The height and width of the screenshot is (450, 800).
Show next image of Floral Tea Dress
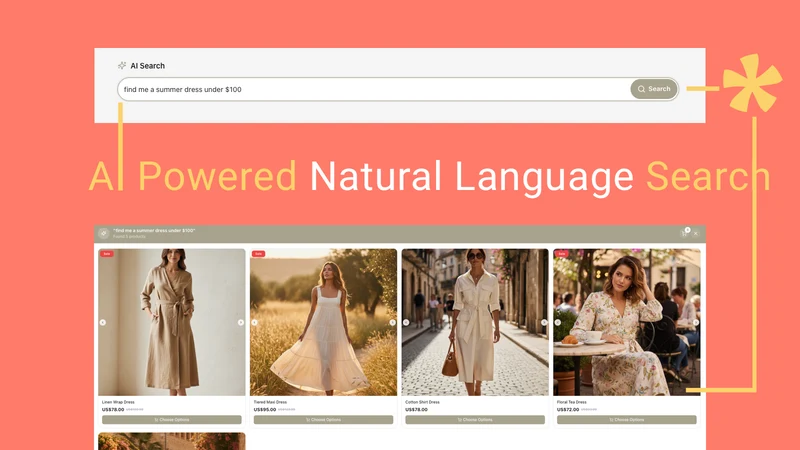tap(696, 322)
